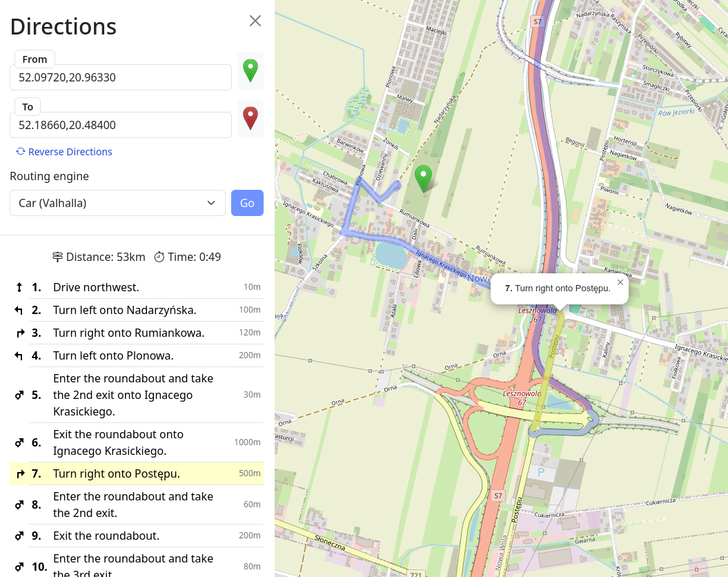728x577 pixels.
Task: Click the To coordinates input field
Action: click(x=121, y=125)
